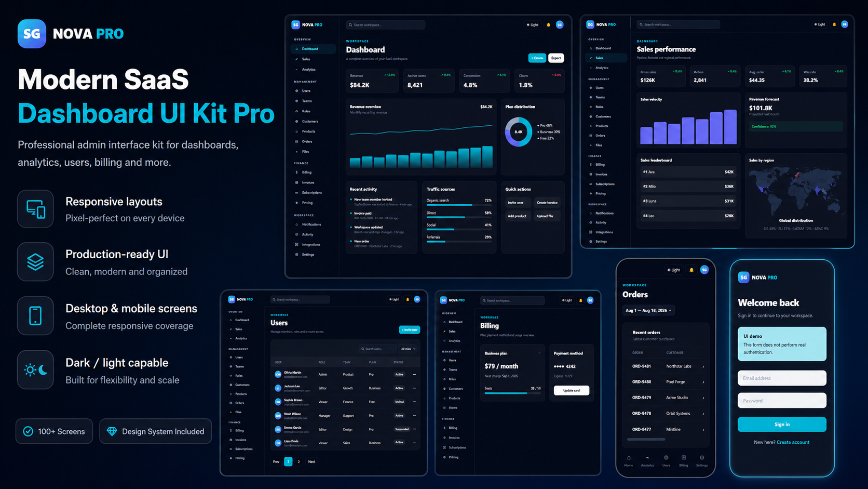Open Notifications in the Sales performance sidebar
The width and height of the screenshot is (868, 489).
(606, 213)
